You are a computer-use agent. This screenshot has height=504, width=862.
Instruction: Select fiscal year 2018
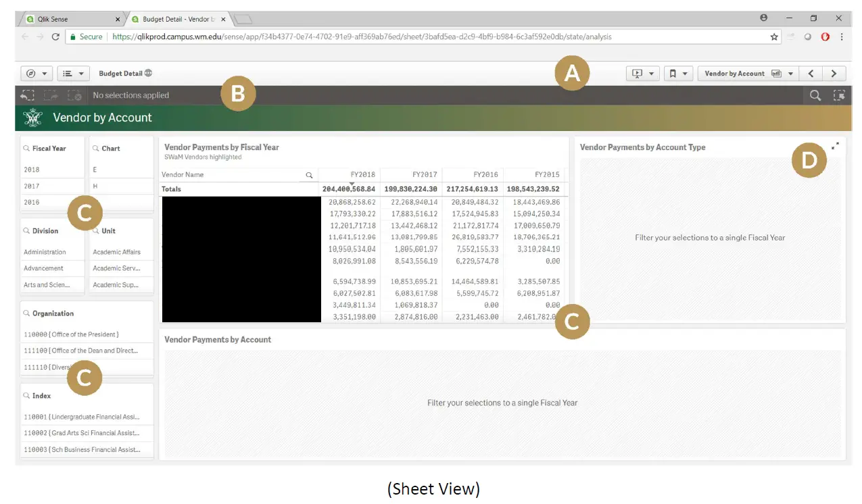click(52, 170)
